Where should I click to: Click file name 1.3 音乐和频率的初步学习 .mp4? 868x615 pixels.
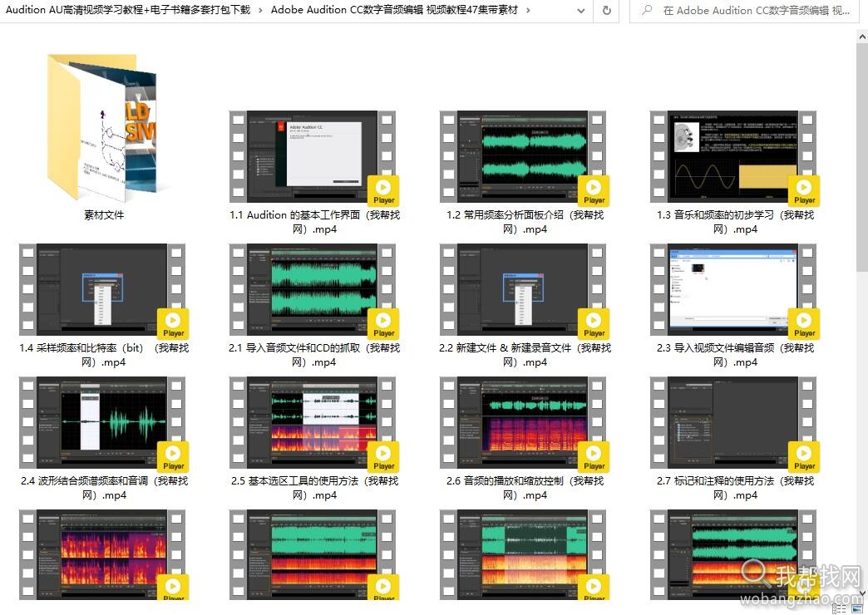click(735, 222)
